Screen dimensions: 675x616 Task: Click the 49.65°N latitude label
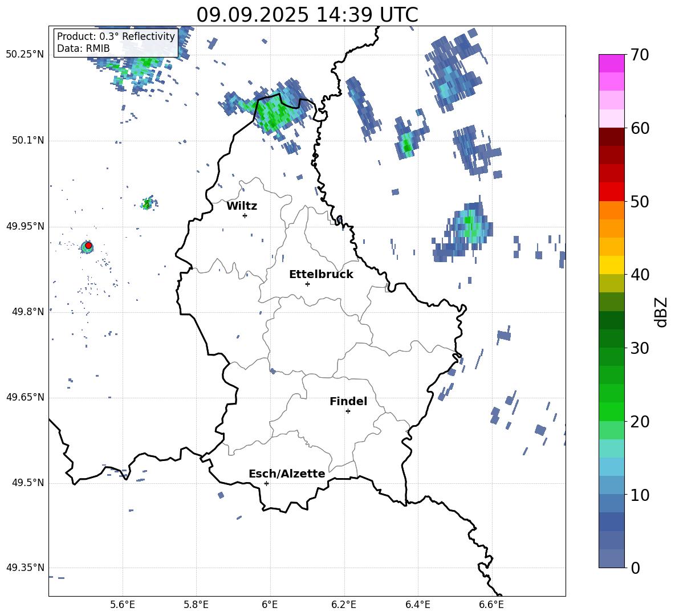click(25, 397)
